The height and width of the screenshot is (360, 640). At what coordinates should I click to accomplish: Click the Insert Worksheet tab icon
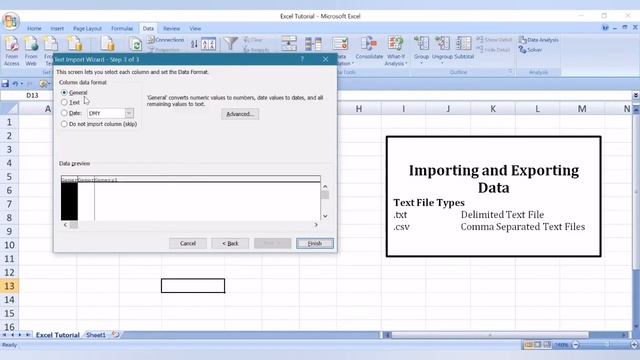coord(116,335)
